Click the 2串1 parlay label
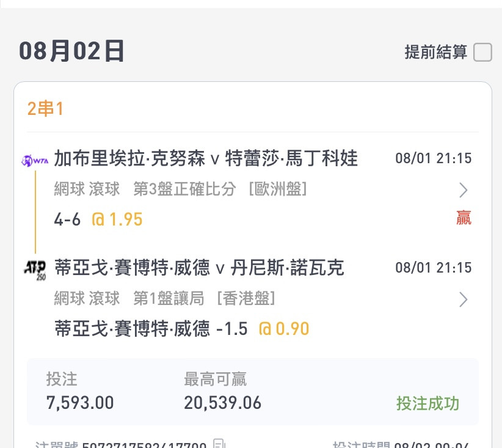Screen dimensions: 502x448 (46, 109)
